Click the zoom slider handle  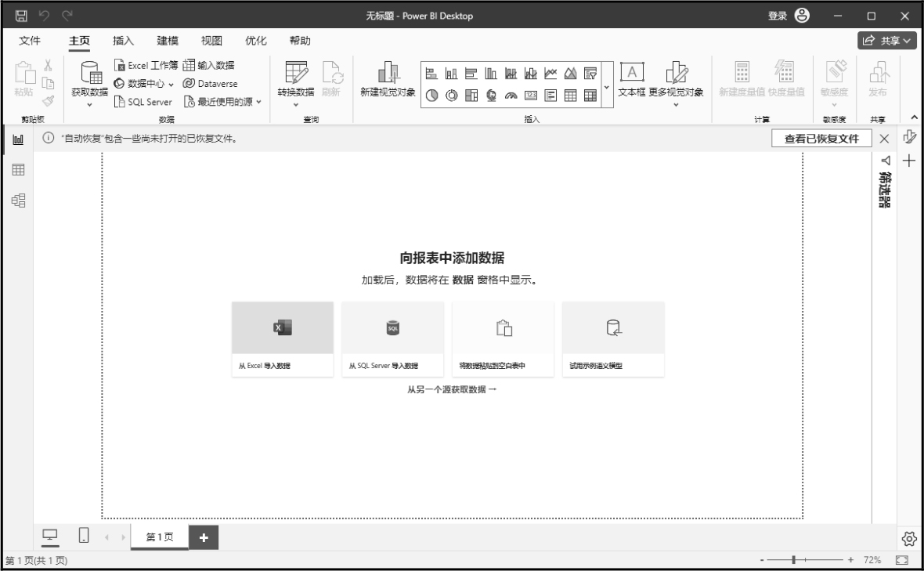point(794,560)
